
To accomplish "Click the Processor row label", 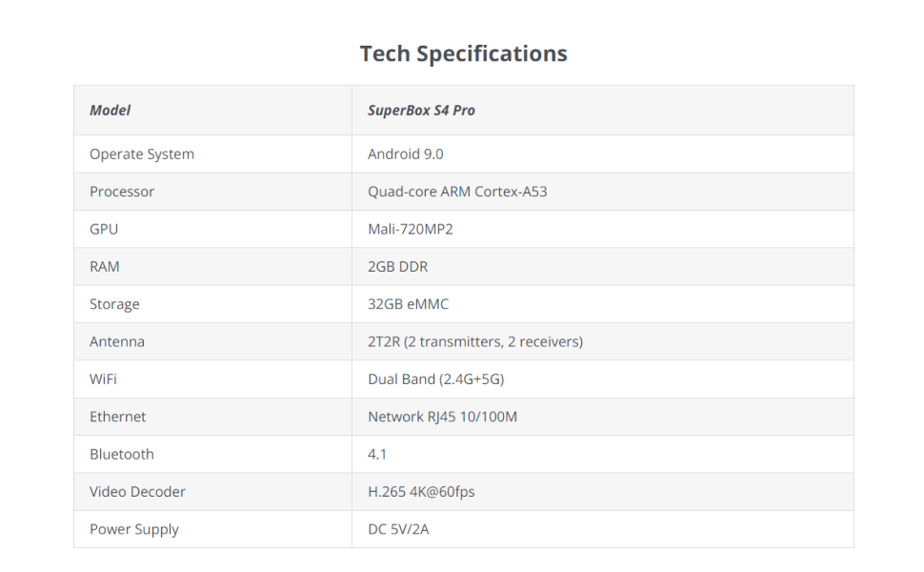I will click(x=122, y=192).
